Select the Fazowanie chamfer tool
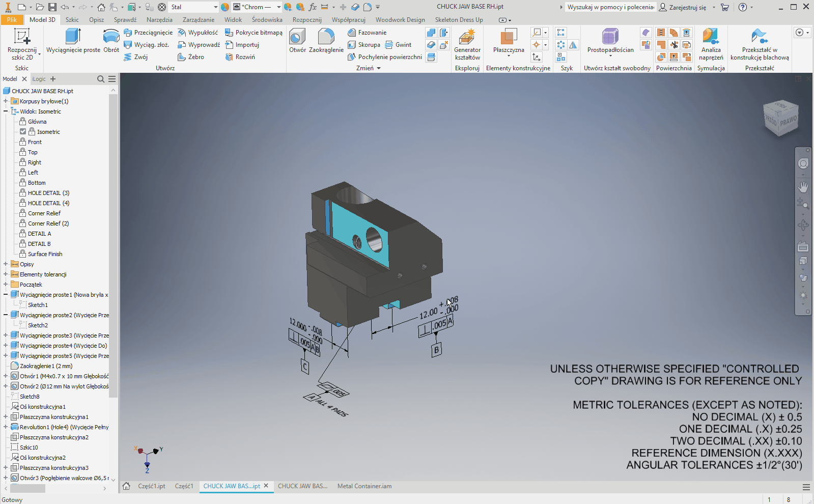The image size is (814, 504). pyautogui.click(x=367, y=33)
